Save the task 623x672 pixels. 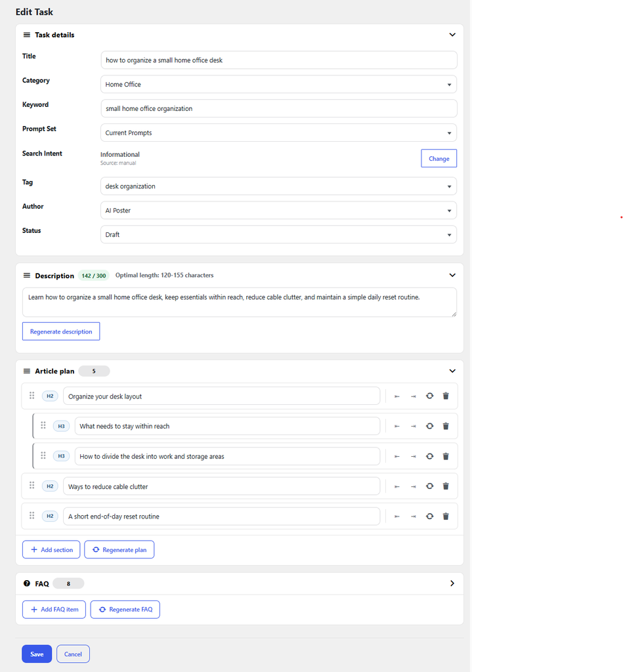pyautogui.click(x=37, y=654)
